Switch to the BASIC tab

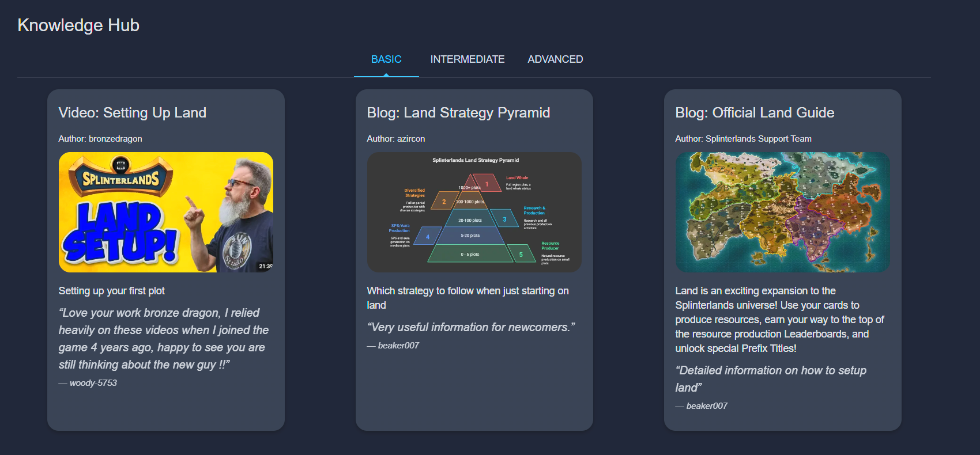(x=386, y=59)
